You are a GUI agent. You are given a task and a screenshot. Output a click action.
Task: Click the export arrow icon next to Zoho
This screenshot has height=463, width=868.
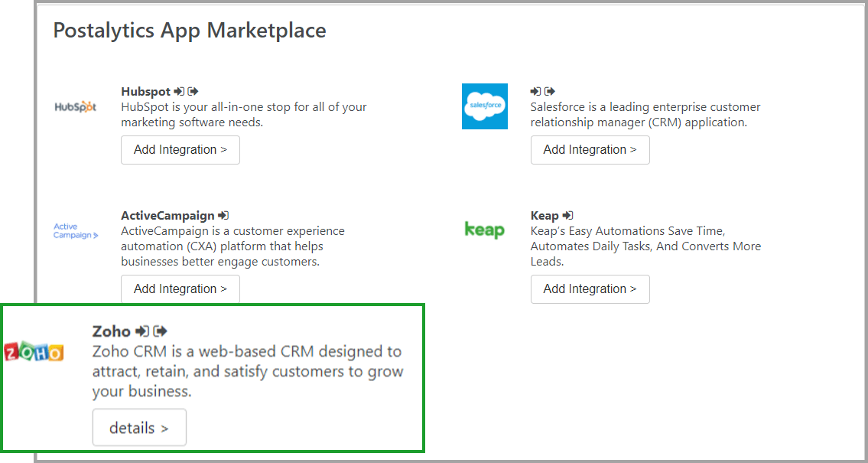[159, 330]
